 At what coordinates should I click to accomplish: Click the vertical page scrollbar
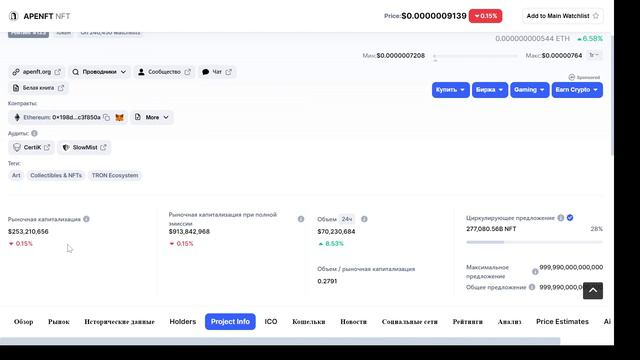coord(612,96)
